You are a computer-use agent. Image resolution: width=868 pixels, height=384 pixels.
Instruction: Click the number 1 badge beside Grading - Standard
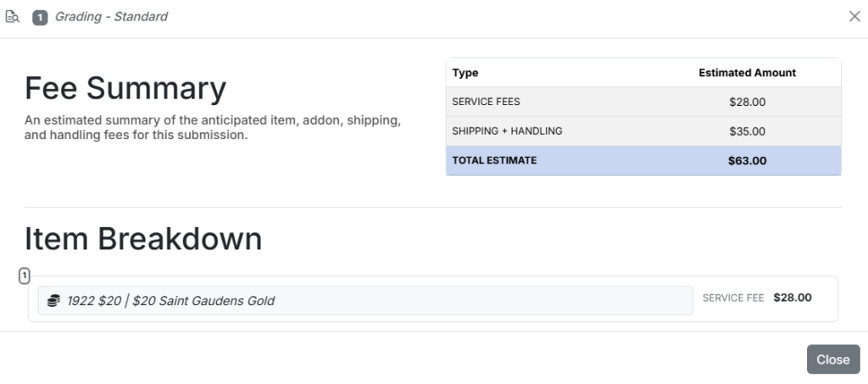tap(40, 17)
